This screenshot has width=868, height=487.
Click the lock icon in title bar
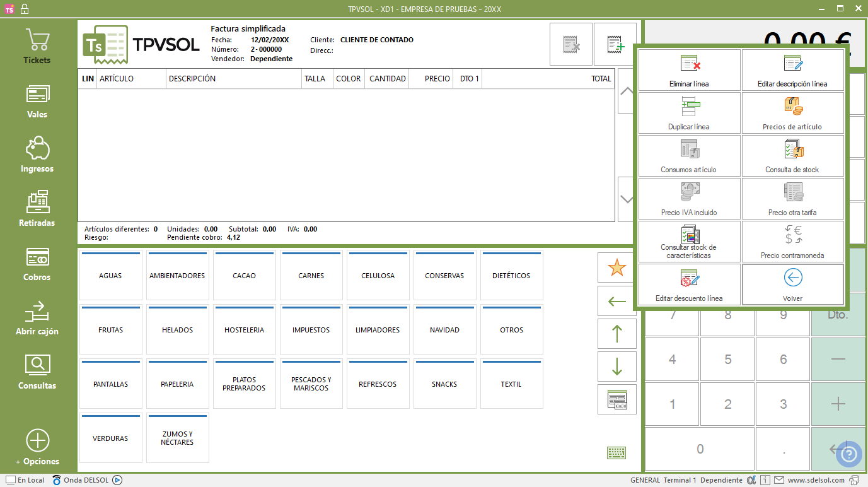point(25,9)
